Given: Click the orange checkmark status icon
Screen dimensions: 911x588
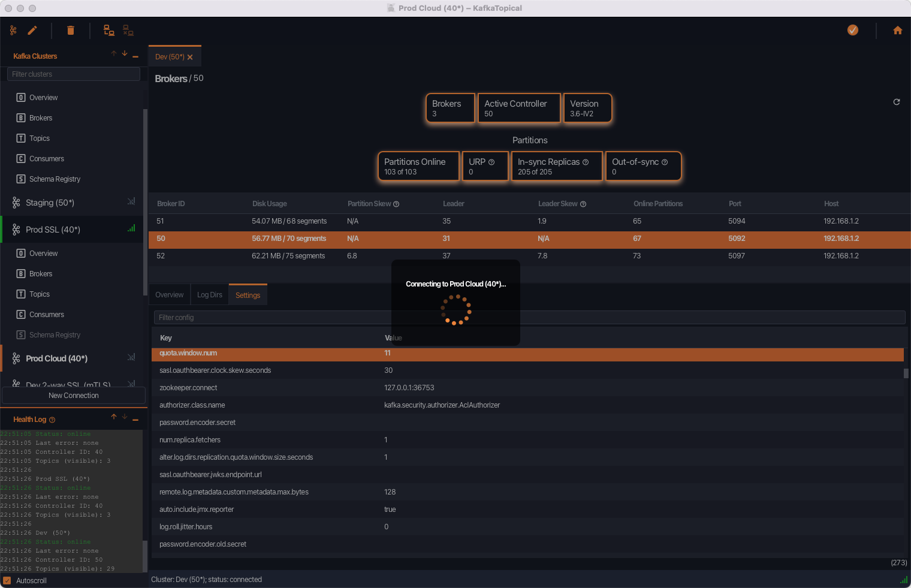Looking at the screenshot, I should pyautogui.click(x=853, y=30).
